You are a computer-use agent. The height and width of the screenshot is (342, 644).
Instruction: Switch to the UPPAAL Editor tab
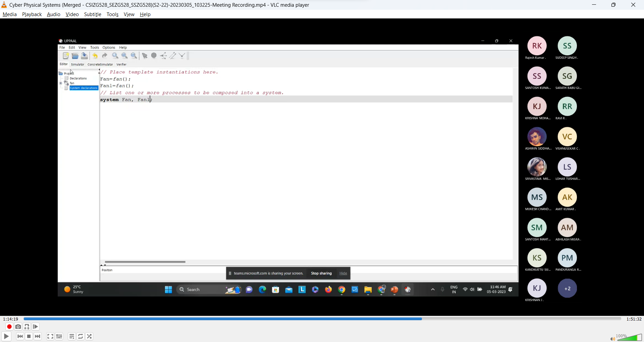click(64, 64)
